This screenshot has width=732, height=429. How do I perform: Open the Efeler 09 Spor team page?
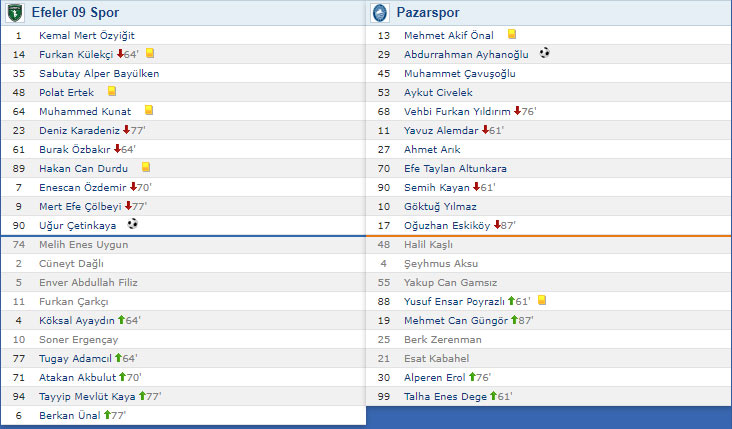coord(81,13)
